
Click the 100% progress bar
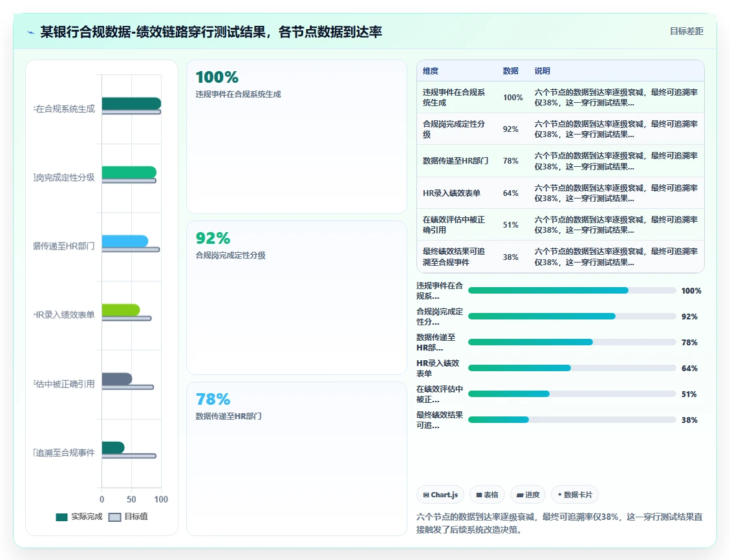pyautogui.click(x=572, y=290)
